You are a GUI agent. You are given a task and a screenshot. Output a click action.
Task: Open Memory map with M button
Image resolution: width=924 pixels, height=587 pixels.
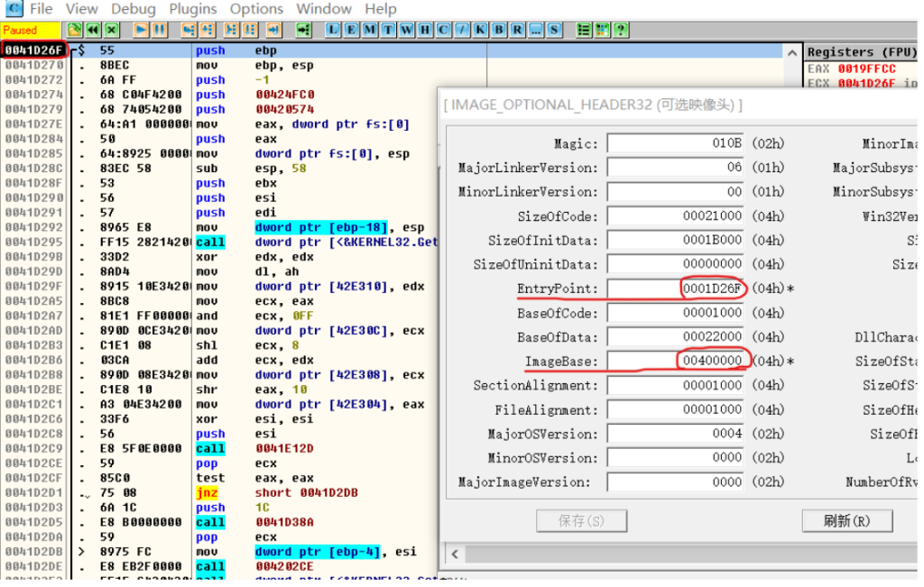pyautogui.click(x=370, y=30)
